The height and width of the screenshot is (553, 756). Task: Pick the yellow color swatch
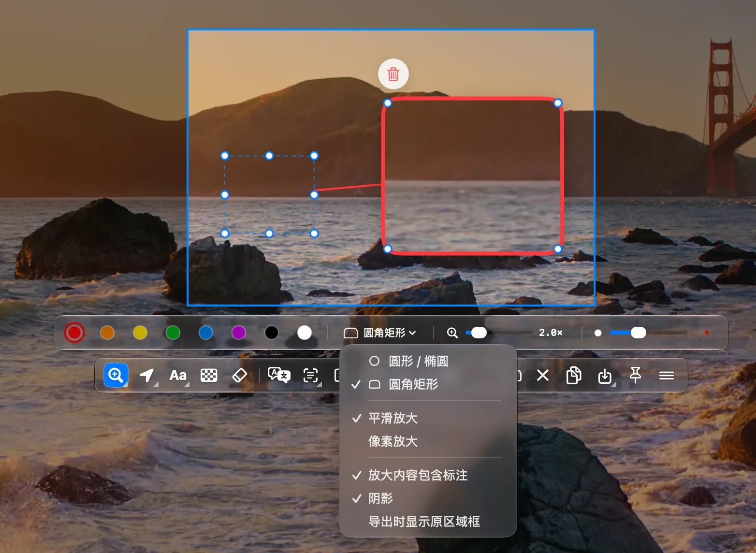(140, 333)
